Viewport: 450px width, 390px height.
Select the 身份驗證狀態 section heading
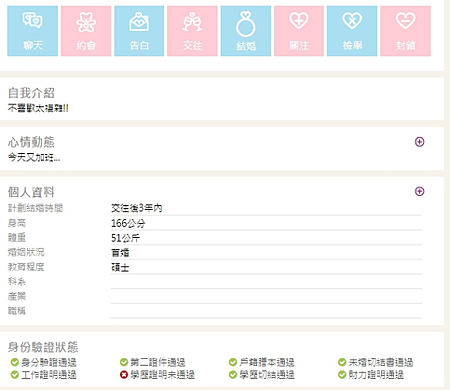pyautogui.click(x=43, y=347)
